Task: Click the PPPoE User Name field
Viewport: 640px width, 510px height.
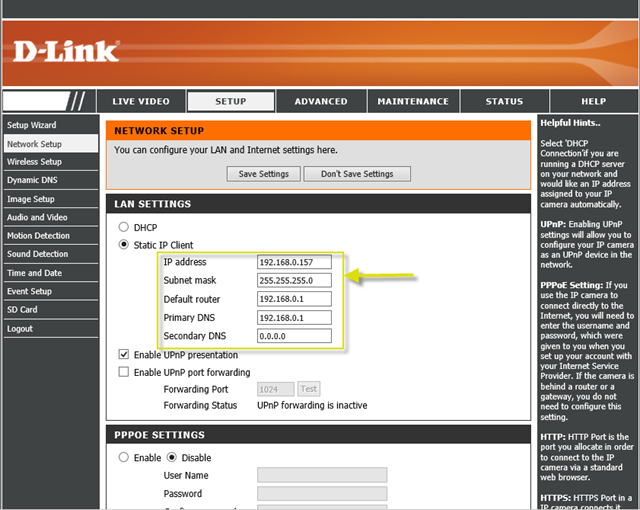Action: 322,475
